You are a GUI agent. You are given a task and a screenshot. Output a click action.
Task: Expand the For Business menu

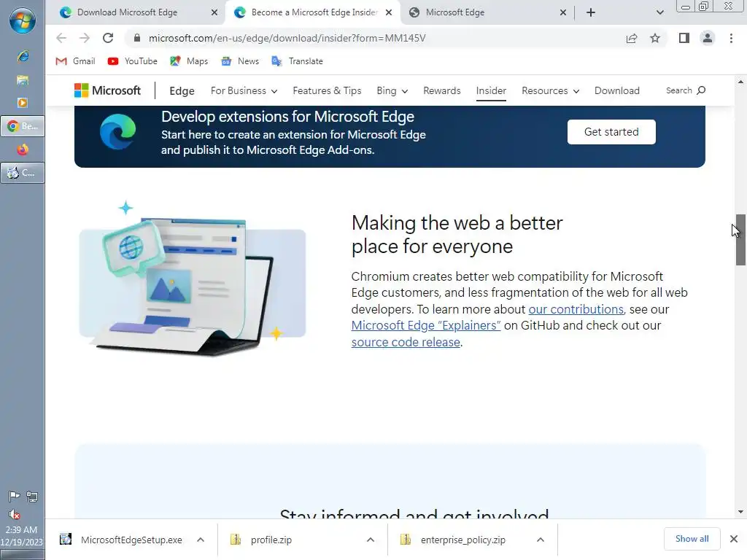(244, 90)
